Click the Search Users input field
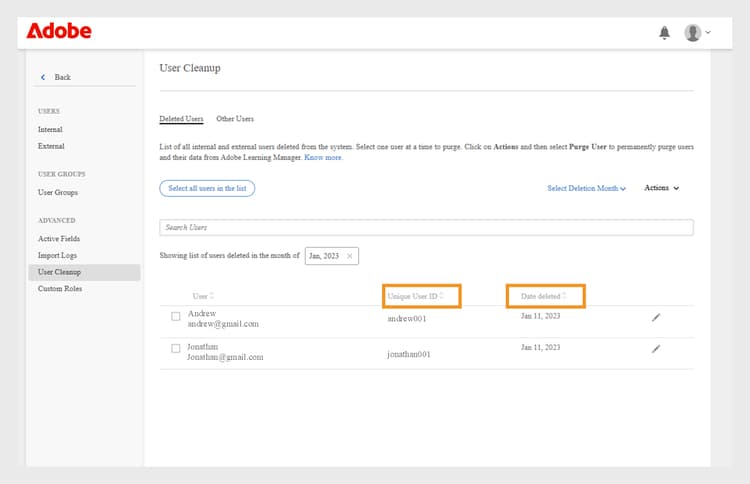Viewport: 750px width, 484px height. 426,228
